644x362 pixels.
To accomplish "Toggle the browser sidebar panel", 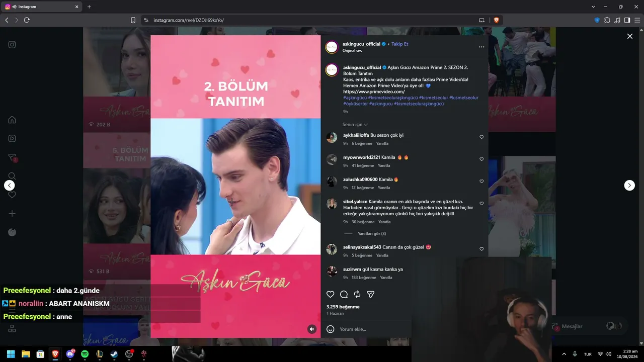I will [x=627, y=20].
